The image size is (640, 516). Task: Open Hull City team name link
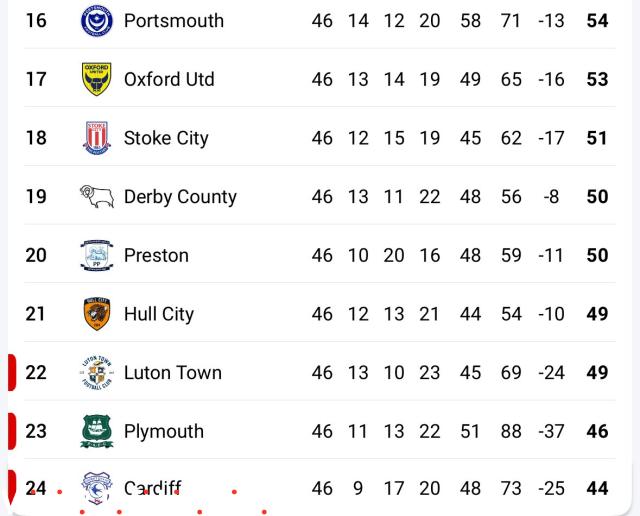pos(159,314)
